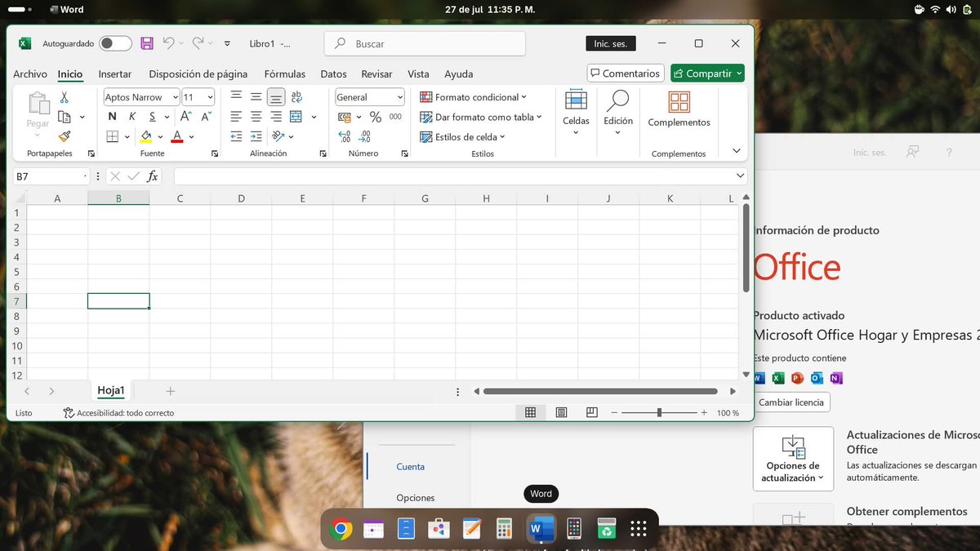The width and height of the screenshot is (980, 551).
Task: Switch to the Vista tab
Action: [x=418, y=73]
